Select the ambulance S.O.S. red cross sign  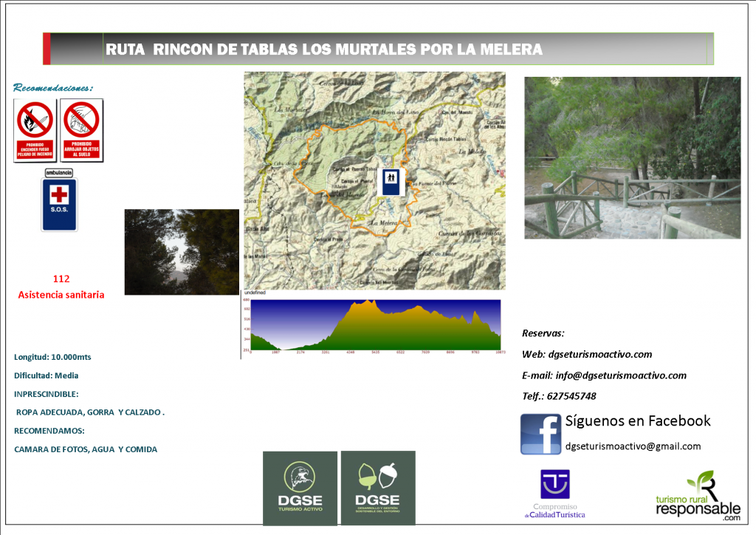[59, 202]
